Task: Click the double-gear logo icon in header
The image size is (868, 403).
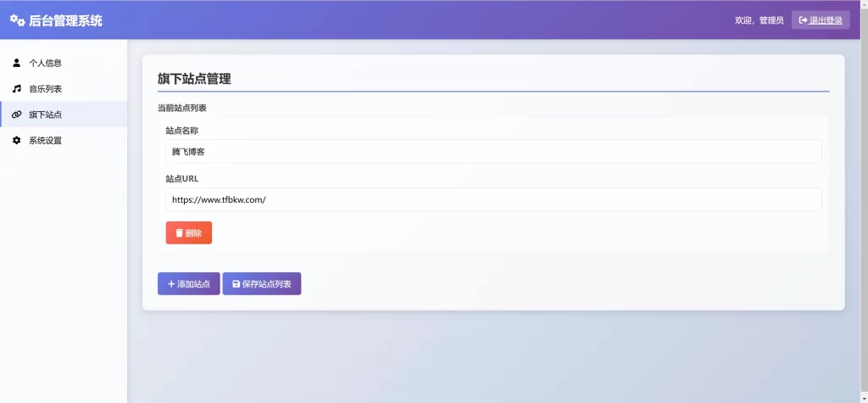Action: (17, 20)
